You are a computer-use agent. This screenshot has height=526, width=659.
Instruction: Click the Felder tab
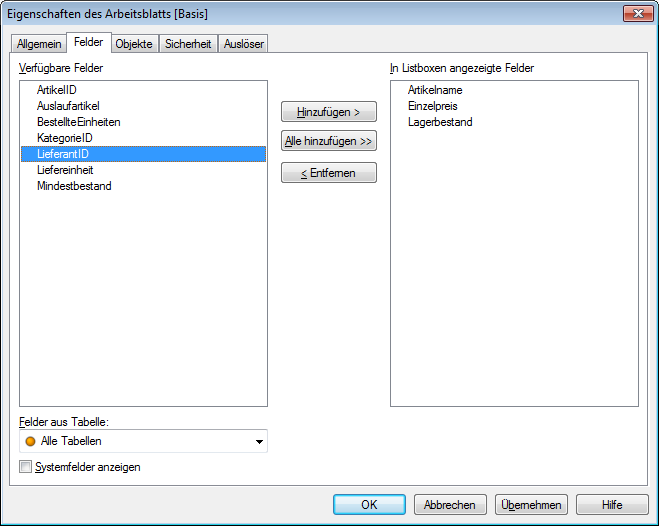coord(88,43)
